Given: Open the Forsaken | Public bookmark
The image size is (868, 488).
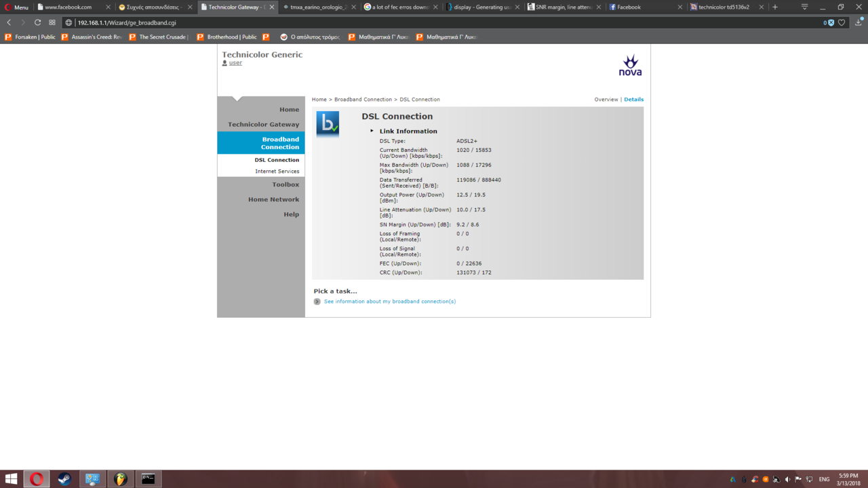Looking at the screenshot, I should [31, 37].
